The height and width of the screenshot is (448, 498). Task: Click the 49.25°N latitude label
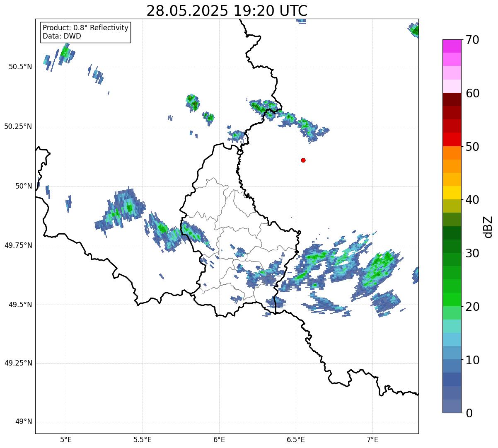[x=18, y=363]
